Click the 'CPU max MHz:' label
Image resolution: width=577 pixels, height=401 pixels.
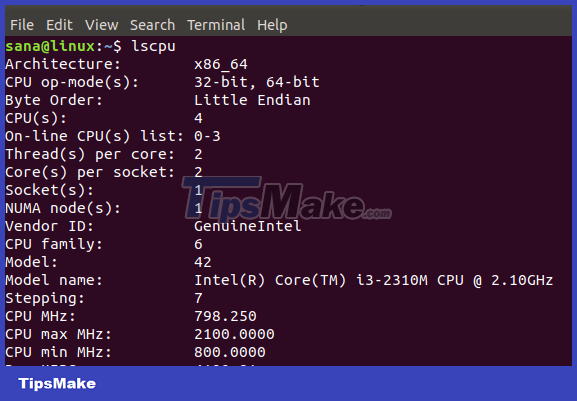click(x=58, y=334)
